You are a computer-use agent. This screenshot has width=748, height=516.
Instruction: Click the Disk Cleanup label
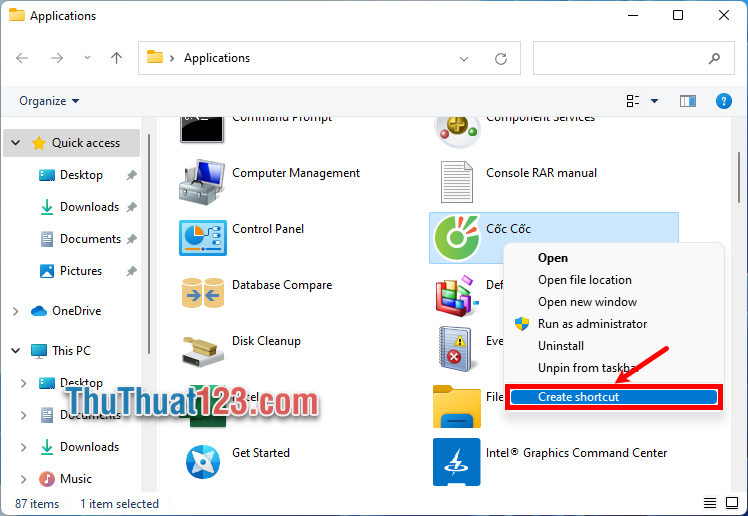click(x=266, y=341)
